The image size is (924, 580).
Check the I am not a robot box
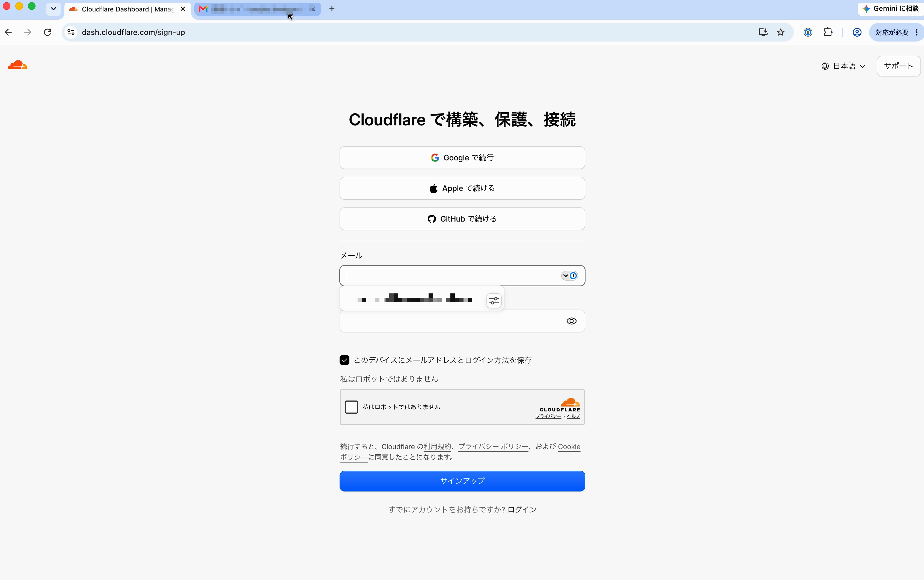pyautogui.click(x=351, y=407)
